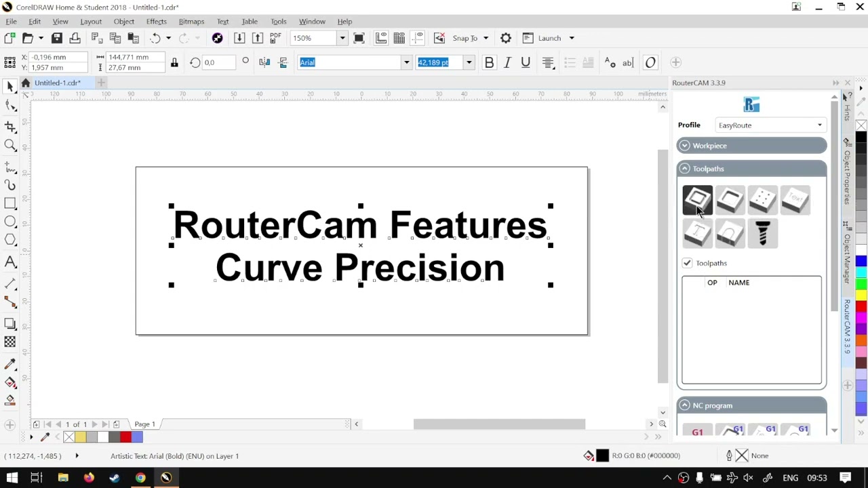Click Publish to PDF icon
The image size is (868, 488).
pos(275,38)
